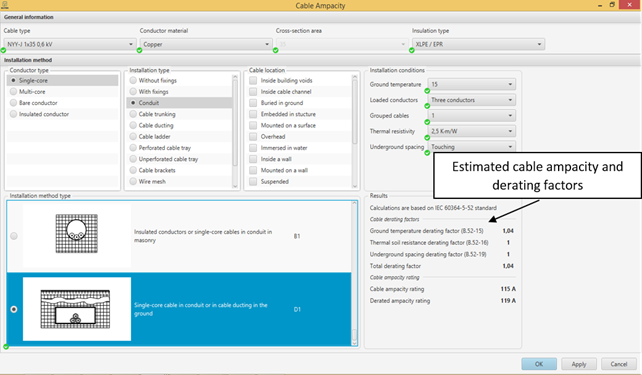This screenshot has height=375, width=642.
Task: Open the Ground temperature dropdown
Action: coord(472,84)
